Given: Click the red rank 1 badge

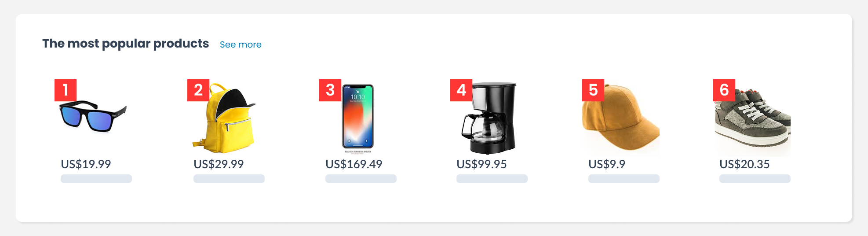Looking at the screenshot, I should click(x=66, y=90).
